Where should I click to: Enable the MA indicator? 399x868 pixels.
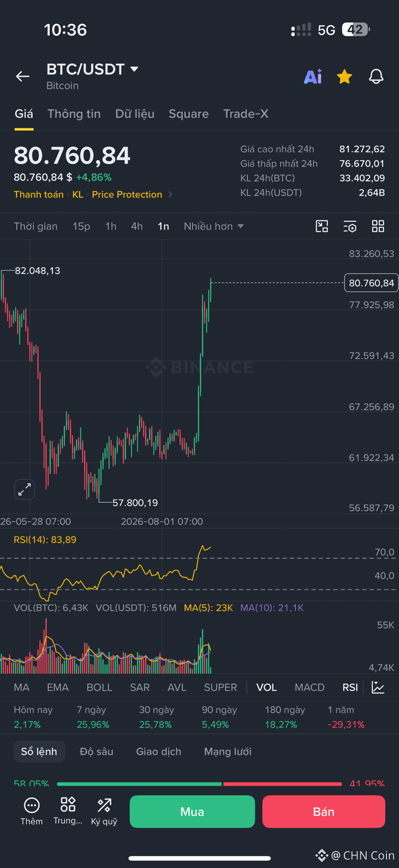click(22, 687)
